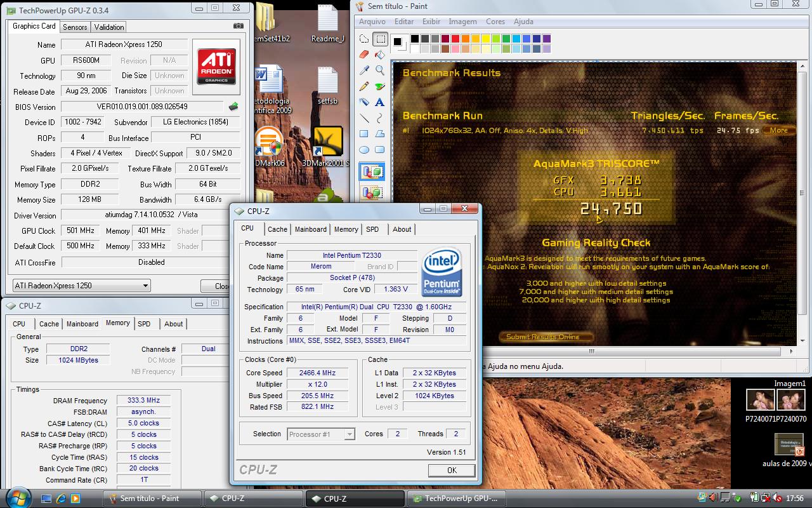The height and width of the screenshot is (508, 812).
Task: Pick the yellow color swatch in Paint palette
Action: (x=486, y=39)
